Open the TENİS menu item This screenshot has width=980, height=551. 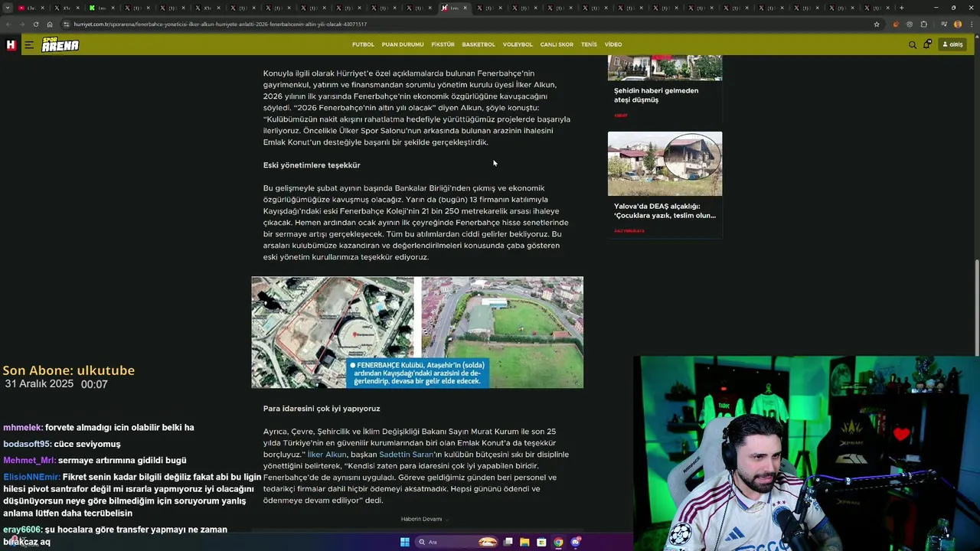point(589,44)
